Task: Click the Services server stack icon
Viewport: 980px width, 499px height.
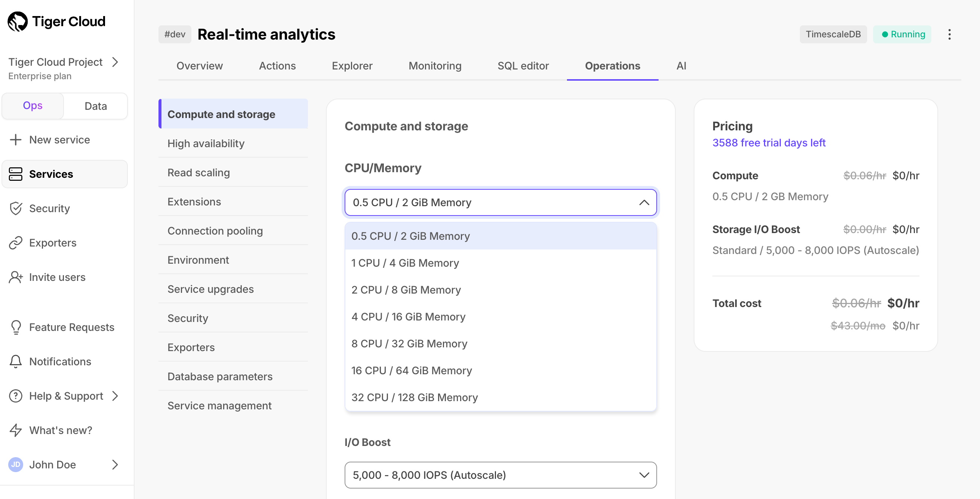Action: [16, 174]
